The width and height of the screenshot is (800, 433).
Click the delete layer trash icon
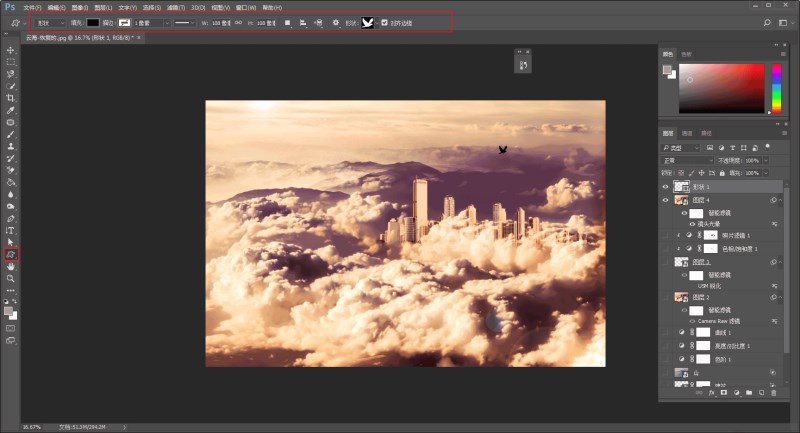point(771,394)
